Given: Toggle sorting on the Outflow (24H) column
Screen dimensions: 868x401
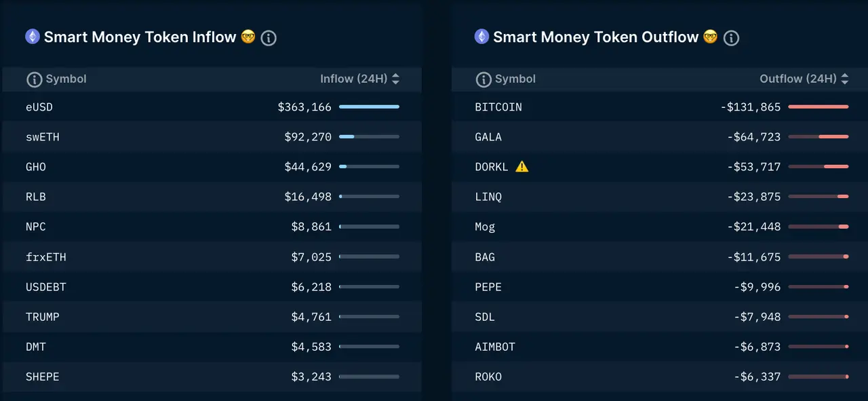Looking at the screenshot, I should pos(844,79).
